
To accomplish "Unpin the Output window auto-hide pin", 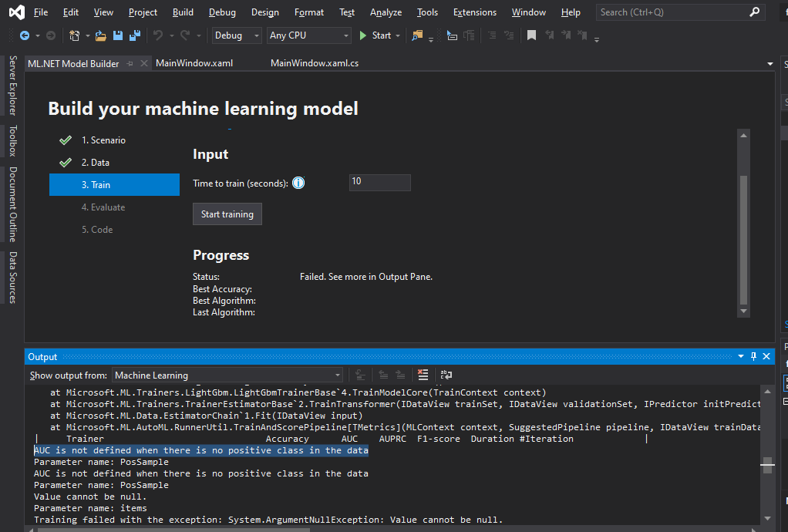I will (753, 356).
